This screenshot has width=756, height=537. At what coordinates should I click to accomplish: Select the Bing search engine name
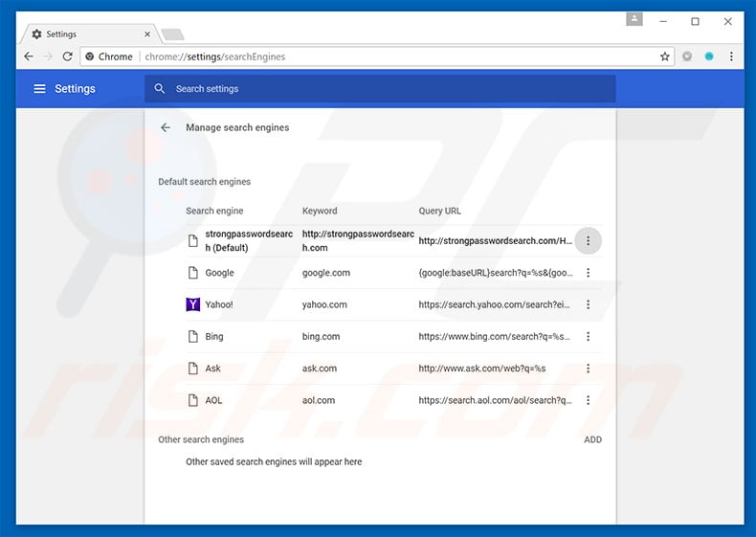(x=214, y=336)
